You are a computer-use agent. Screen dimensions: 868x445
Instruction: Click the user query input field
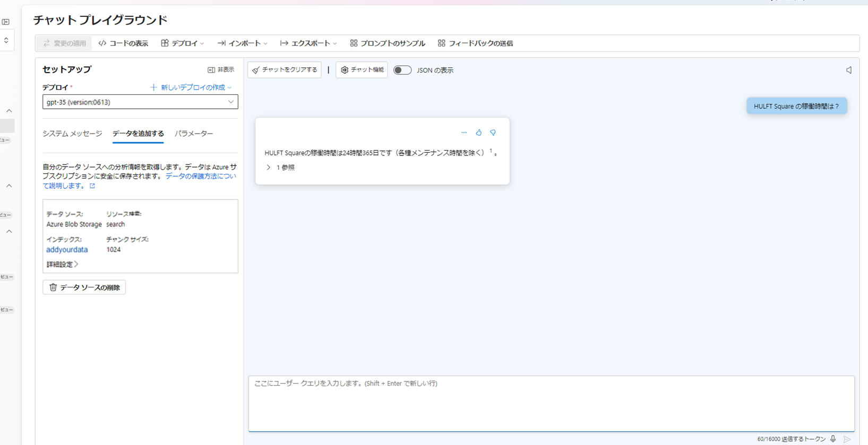pyautogui.click(x=551, y=404)
